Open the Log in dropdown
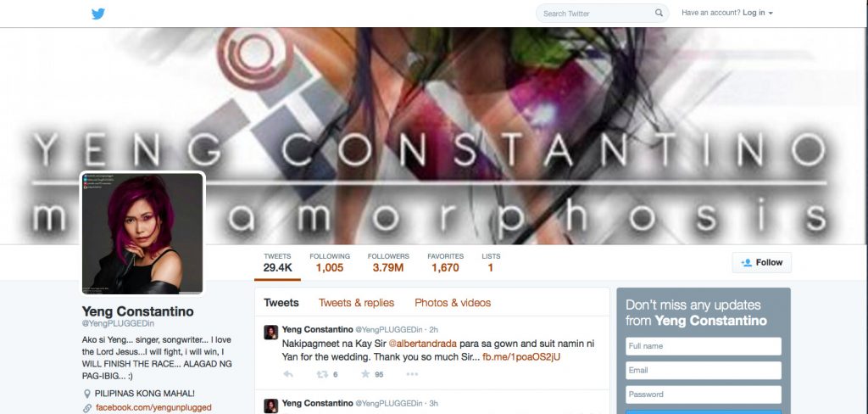This screenshot has height=414, width=868. pos(757,13)
